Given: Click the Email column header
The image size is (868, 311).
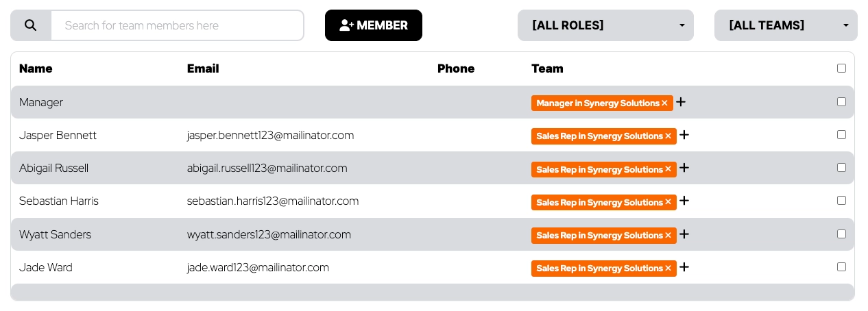Looking at the screenshot, I should click(x=203, y=69).
